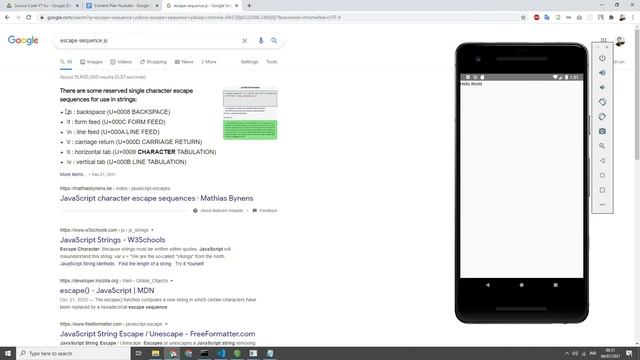This screenshot has width=640, height=360.
Task: Submit search with magnifier icon
Action: [274, 40]
